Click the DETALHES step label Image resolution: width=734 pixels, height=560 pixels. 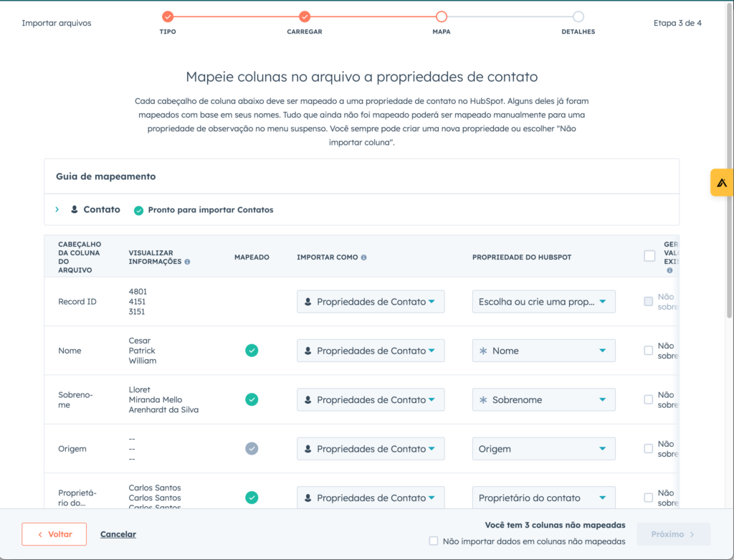(x=578, y=32)
